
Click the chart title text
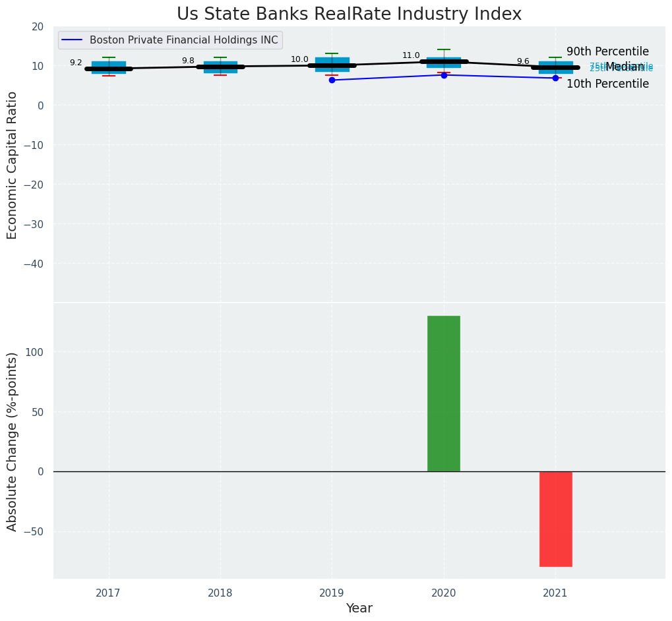349,15
